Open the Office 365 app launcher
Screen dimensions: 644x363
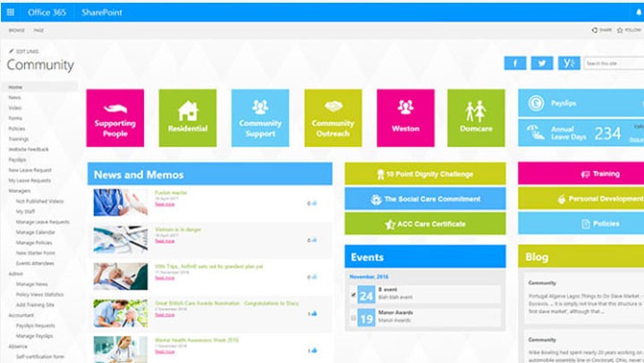coord(11,13)
